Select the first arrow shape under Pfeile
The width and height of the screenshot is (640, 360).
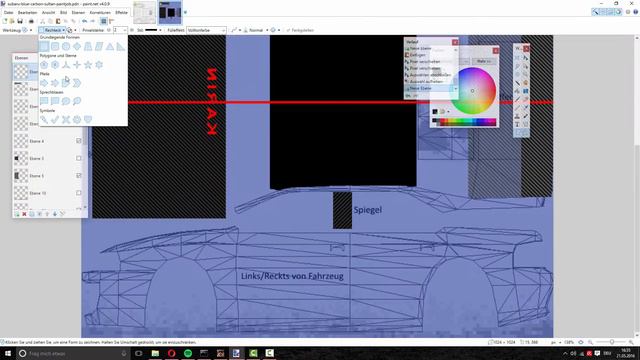44,83
